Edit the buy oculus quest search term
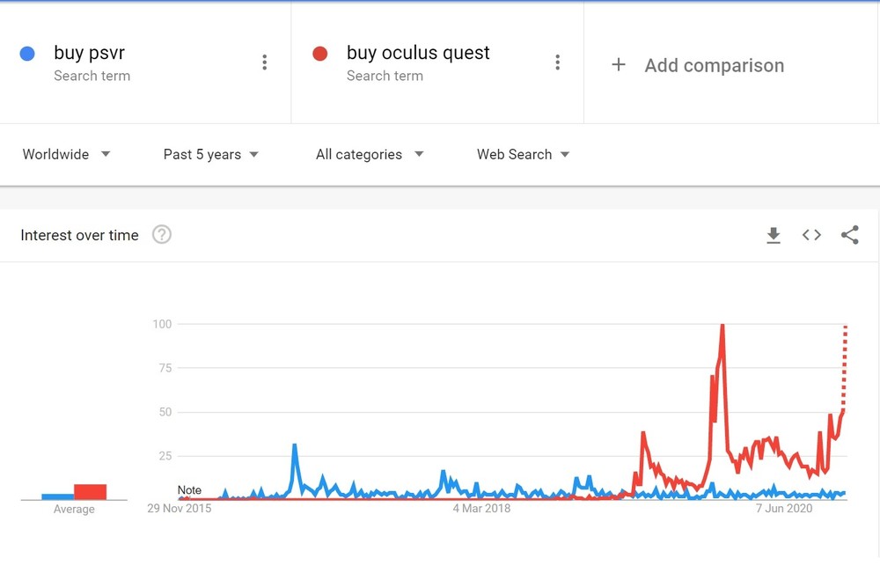This screenshot has height=588, width=880. tap(418, 53)
